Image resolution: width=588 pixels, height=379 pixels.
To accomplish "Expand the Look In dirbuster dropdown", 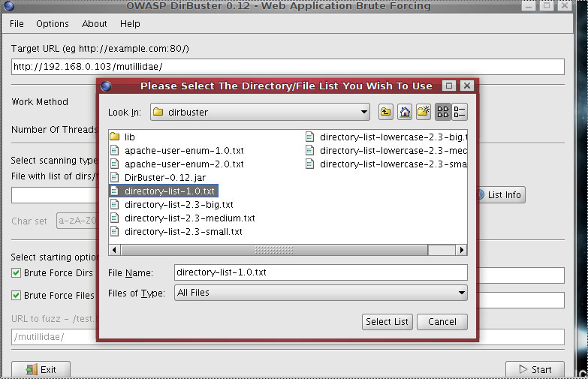I will click(364, 113).
